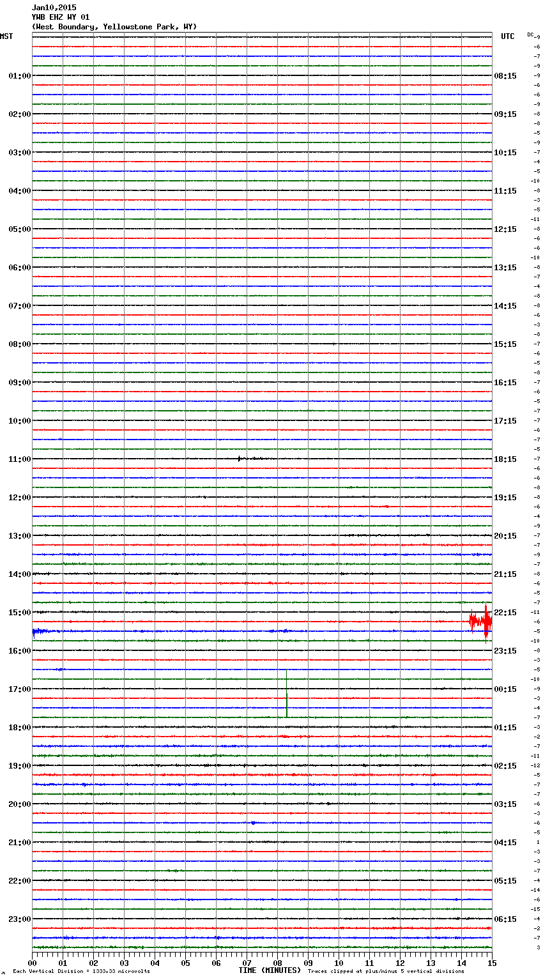The height and width of the screenshot is (980, 543).
Task: Click the 00 minute tick label
Action: click(32, 963)
